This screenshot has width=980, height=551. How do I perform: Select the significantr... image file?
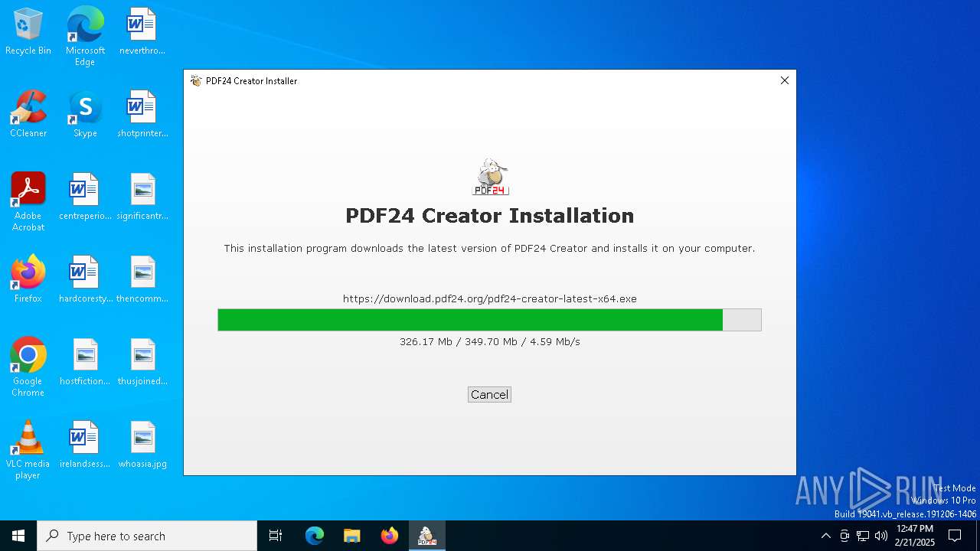[x=142, y=197]
